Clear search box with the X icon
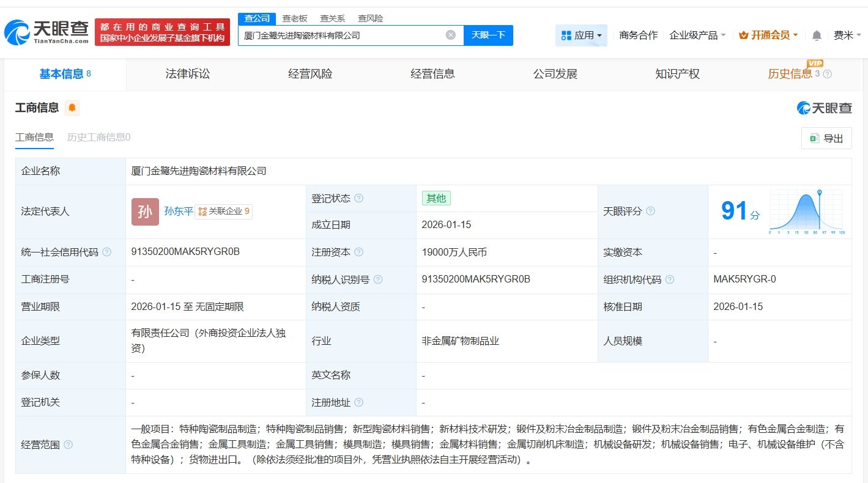The image size is (868, 483). tap(451, 35)
